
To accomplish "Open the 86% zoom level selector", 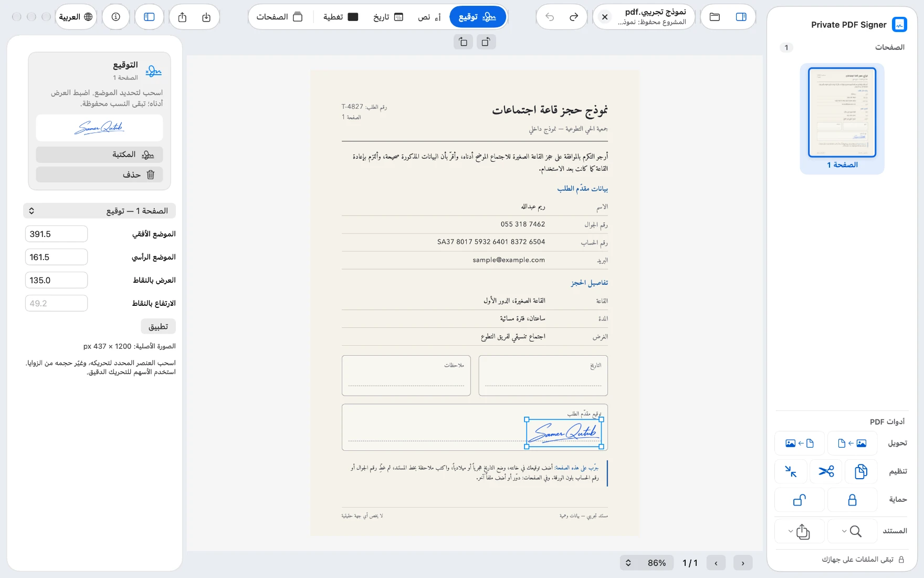I will point(647,563).
